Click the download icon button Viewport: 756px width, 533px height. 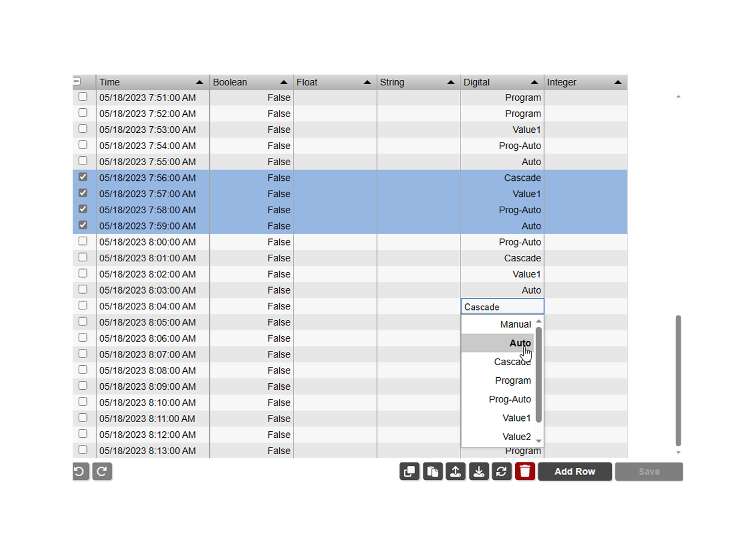(479, 471)
